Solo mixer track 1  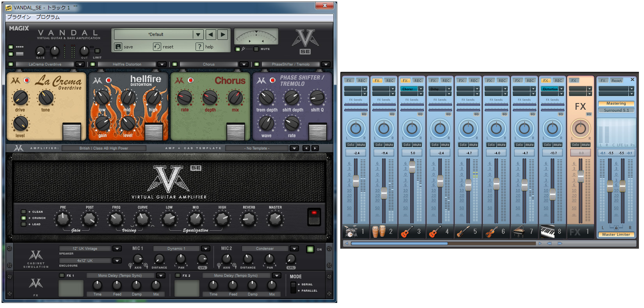click(351, 145)
